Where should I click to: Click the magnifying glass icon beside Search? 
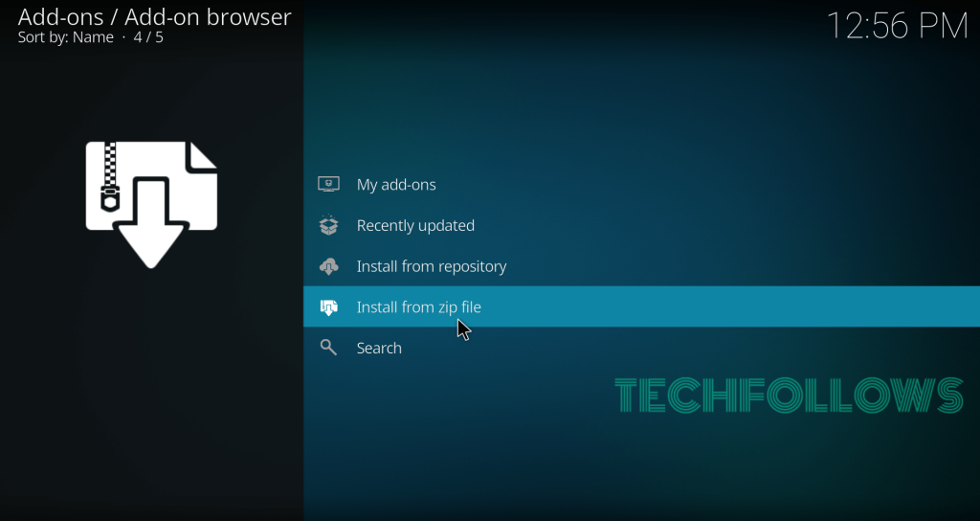coord(328,347)
